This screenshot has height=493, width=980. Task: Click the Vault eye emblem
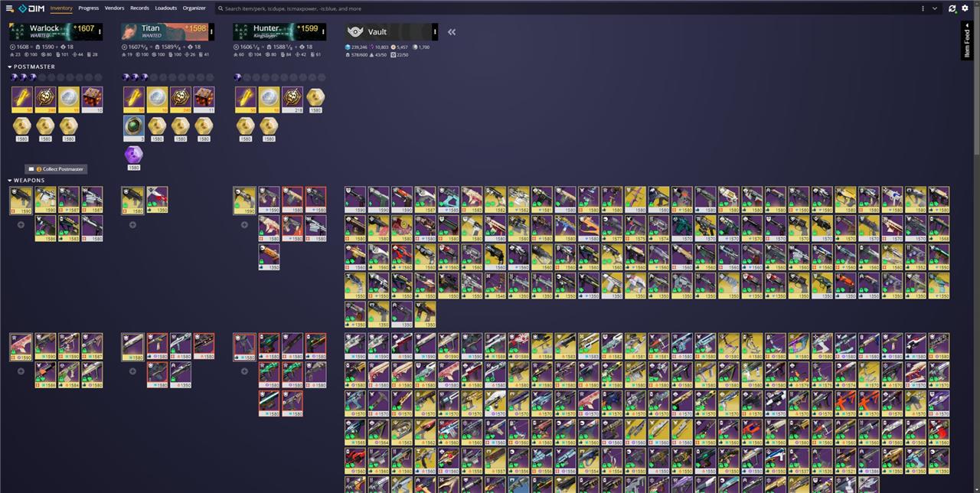(x=355, y=32)
